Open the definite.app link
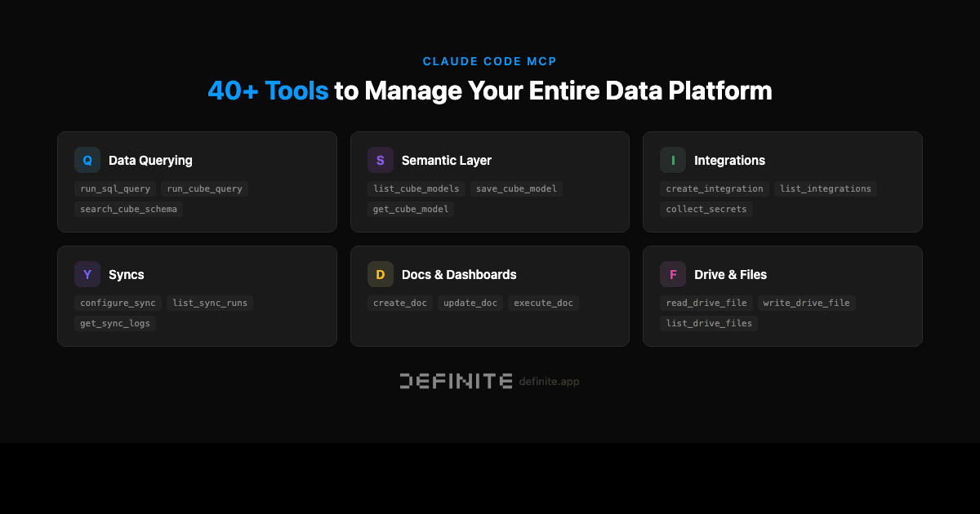This screenshot has width=980, height=514. click(550, 381)
